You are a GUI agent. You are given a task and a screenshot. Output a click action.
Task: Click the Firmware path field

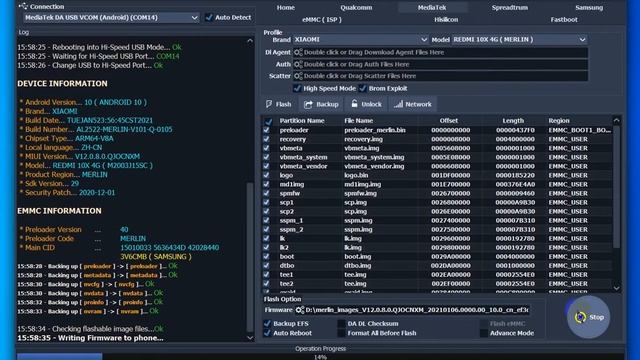412,310
